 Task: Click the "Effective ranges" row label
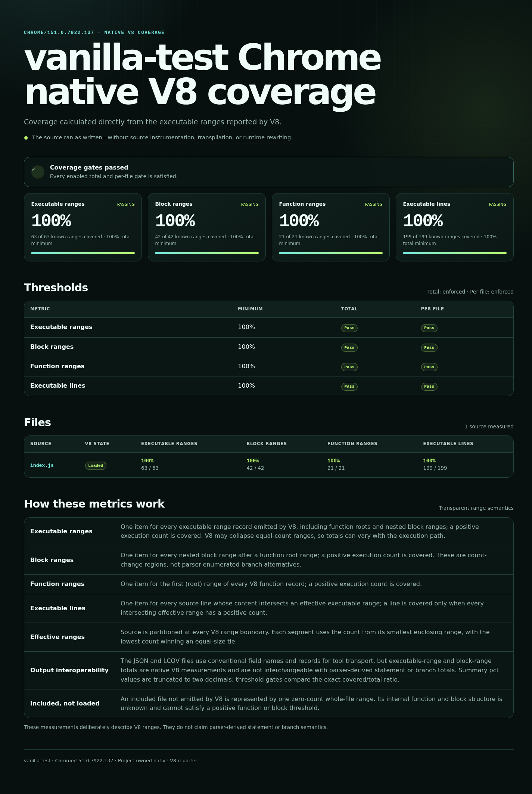pyautogui.click(x=57, y=637)
